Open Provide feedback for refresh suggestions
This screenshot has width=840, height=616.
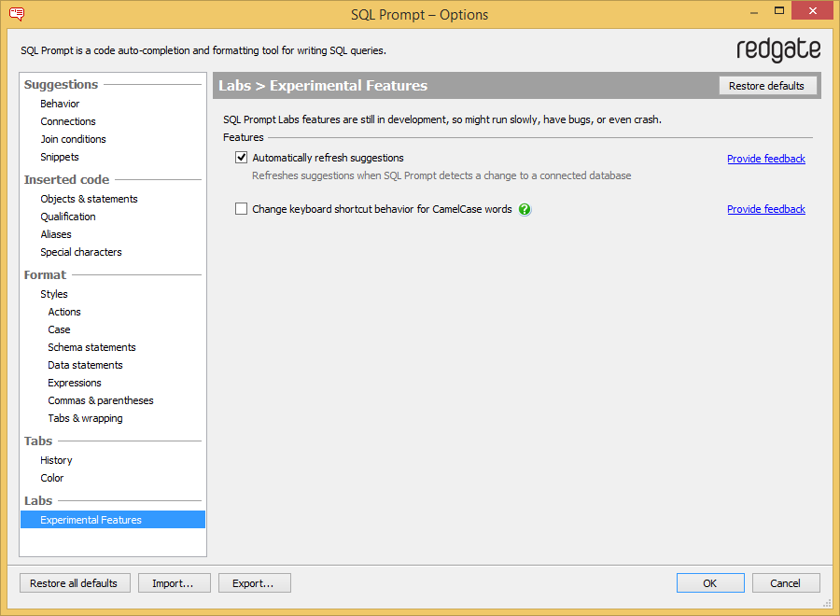pos(765,158)
